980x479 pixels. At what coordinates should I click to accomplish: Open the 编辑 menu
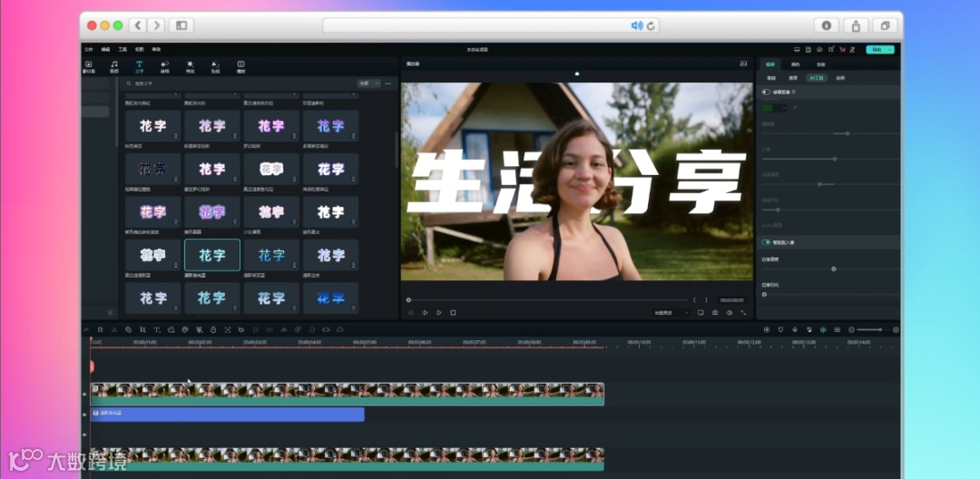pyautogui.click(x=105, y=49)
